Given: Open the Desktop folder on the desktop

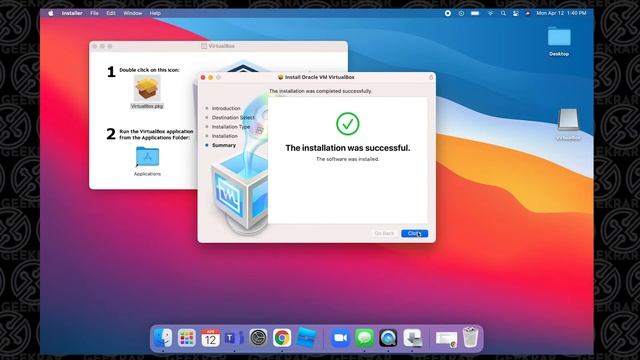Looking at the screenshot, I should click(x=559, y=37).
